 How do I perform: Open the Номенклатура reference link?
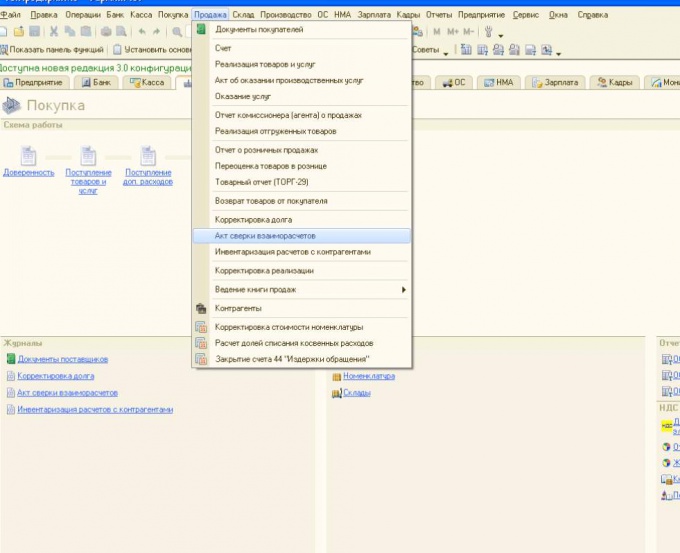tap(369, 376)
